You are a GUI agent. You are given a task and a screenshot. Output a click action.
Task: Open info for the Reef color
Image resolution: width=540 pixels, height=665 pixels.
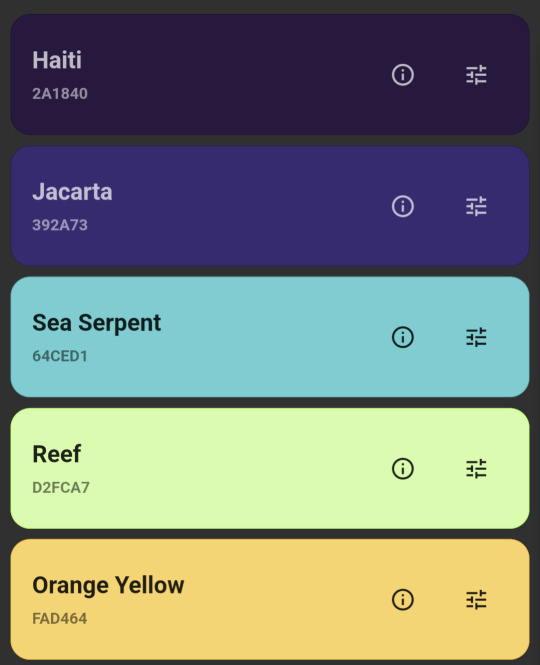[x=403, y=469]
